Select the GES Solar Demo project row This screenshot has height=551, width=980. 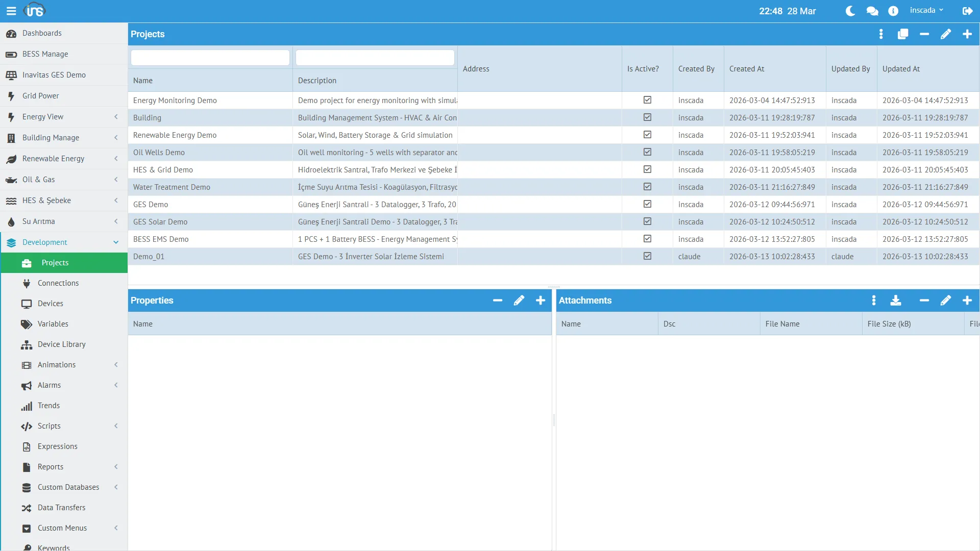pyautogui.click(x=160, y=222)
